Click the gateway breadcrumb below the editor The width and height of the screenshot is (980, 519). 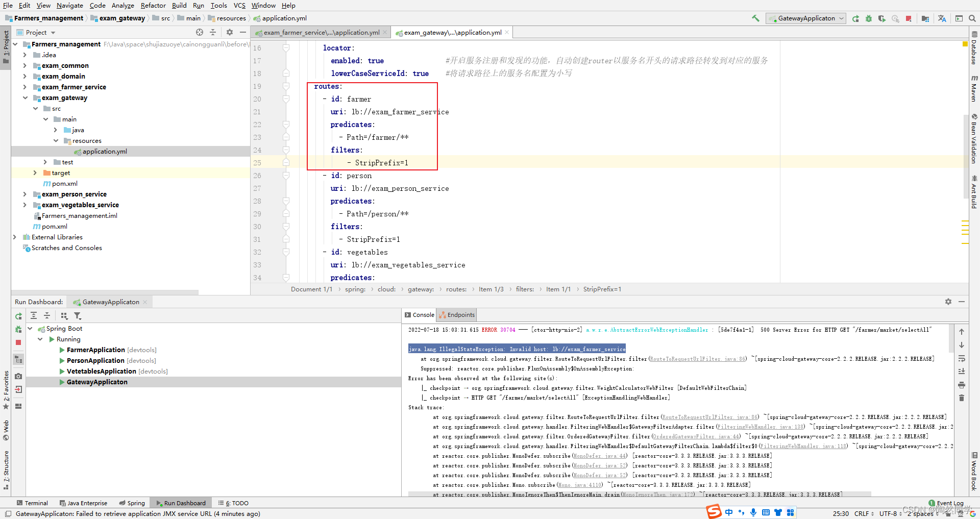coord(420,289)
